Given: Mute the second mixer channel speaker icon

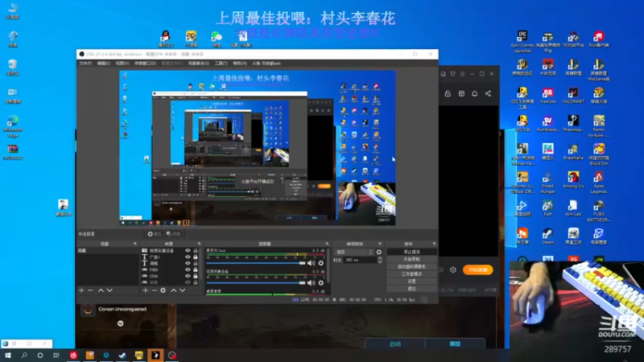Looking at the screenshot, I should (x=312, y=283).
